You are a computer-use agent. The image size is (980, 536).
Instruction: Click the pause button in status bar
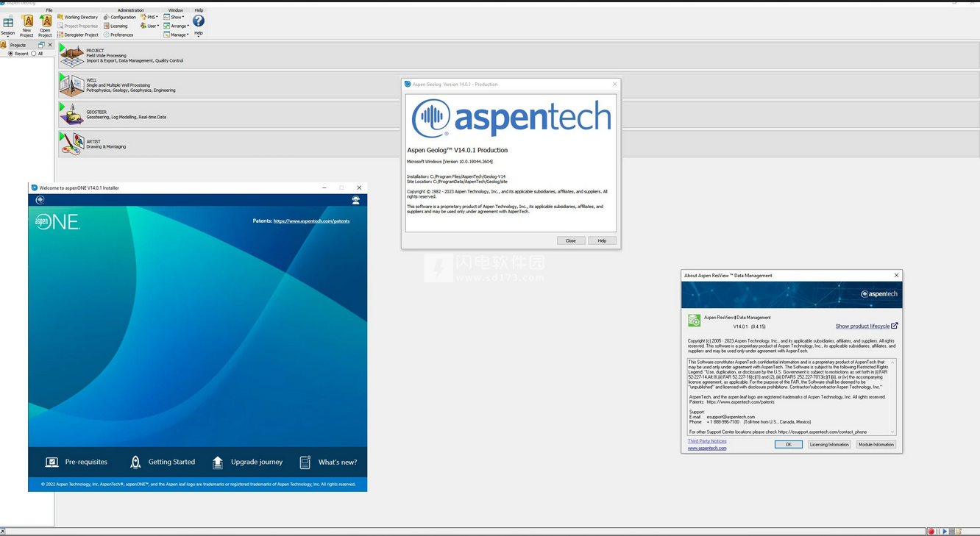938,532
